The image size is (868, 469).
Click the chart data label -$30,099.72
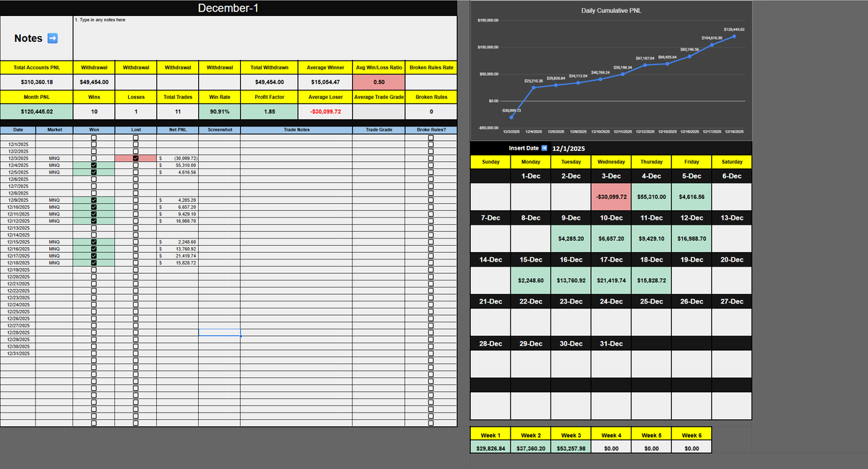[x=511, y=111]
